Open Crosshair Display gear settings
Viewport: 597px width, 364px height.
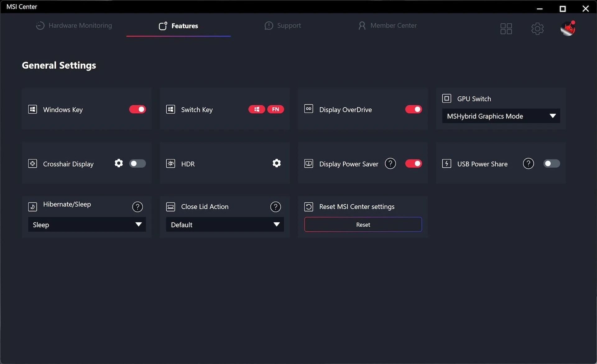click(x=118, y=163)
